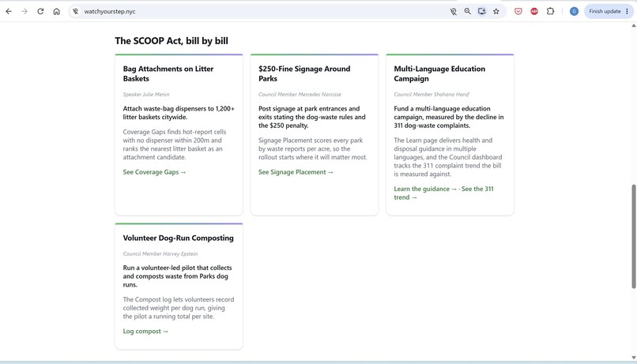Open the Learn the guidance link

425,189
